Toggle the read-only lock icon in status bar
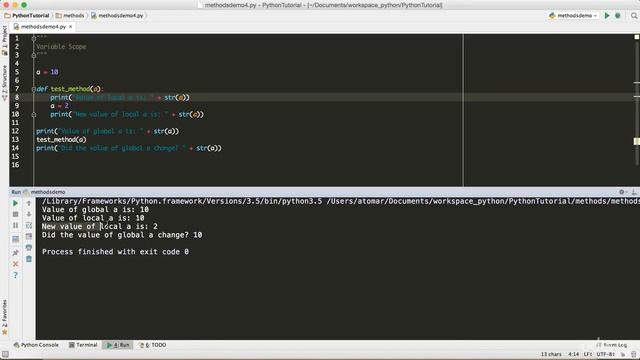This screenshot has height=360, width=640. tap(623, 354)
